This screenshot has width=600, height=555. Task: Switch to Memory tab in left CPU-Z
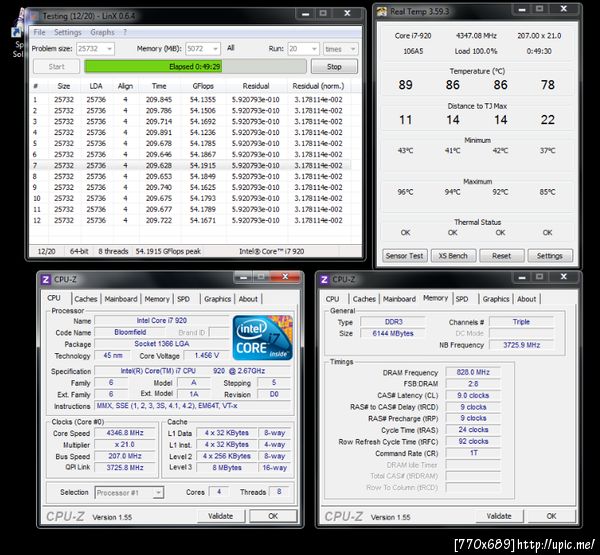point(157,299)
